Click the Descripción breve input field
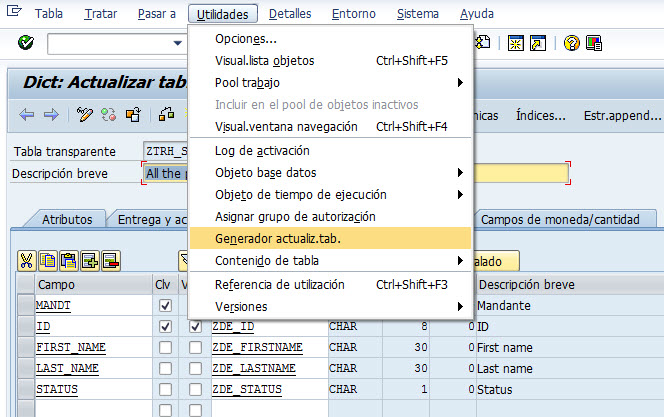664x417 pixels. [x=356, y=173]
